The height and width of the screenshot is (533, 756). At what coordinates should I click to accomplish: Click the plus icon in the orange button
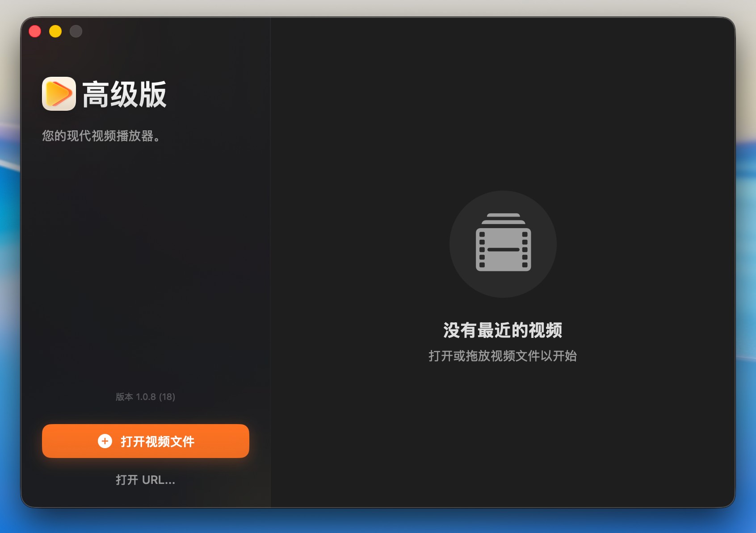click(x=105, y=441)
